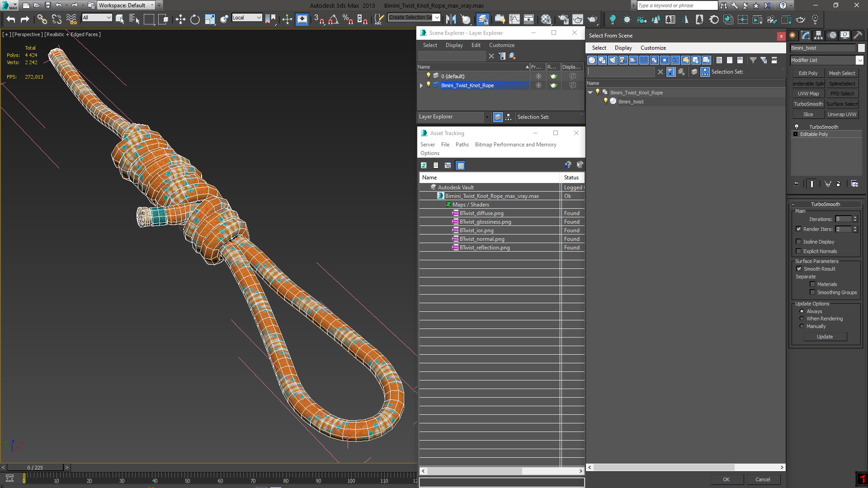Screen dimensions: 868x488
Task: Toggle TurboSmooth modifier lightbulb in stack
Action: point(797,127)
